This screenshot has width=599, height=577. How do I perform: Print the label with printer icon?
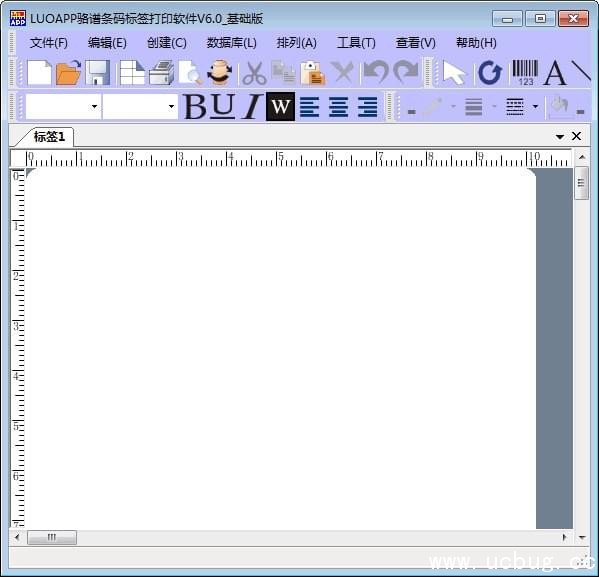(162, 73)
